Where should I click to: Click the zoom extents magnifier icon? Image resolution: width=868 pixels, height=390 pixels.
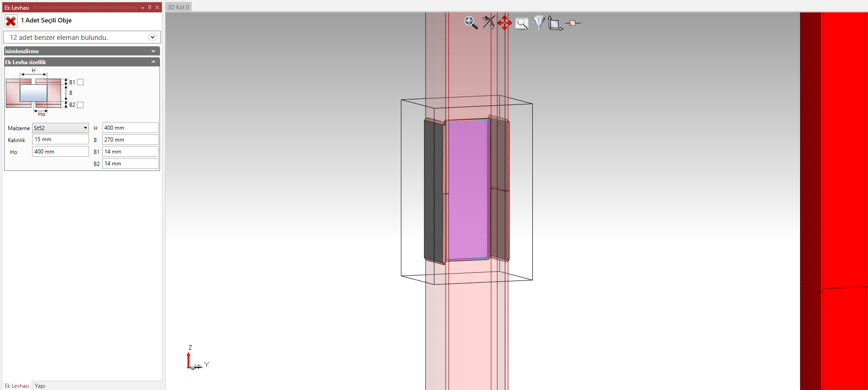click(470, 22)
